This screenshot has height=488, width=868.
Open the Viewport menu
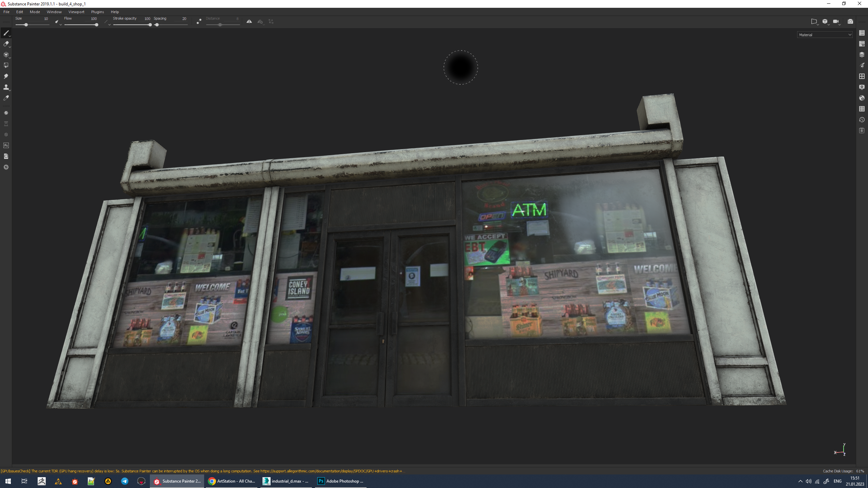(76, 12)
